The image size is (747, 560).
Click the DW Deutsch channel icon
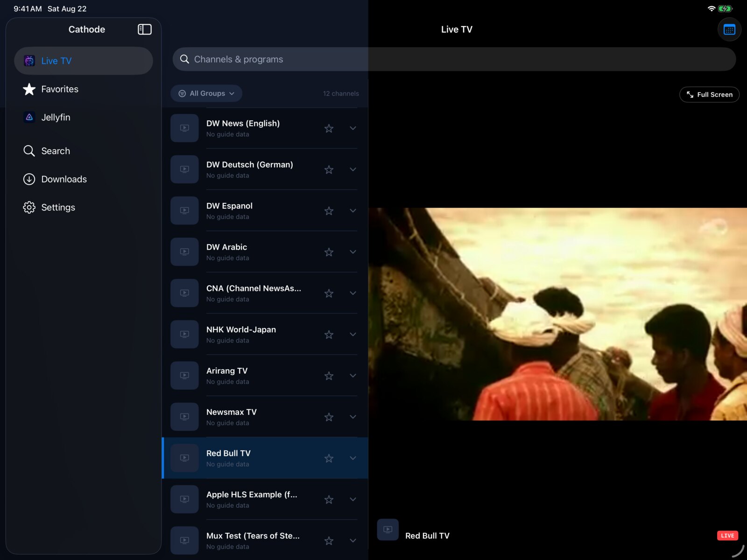coord(184,169)
